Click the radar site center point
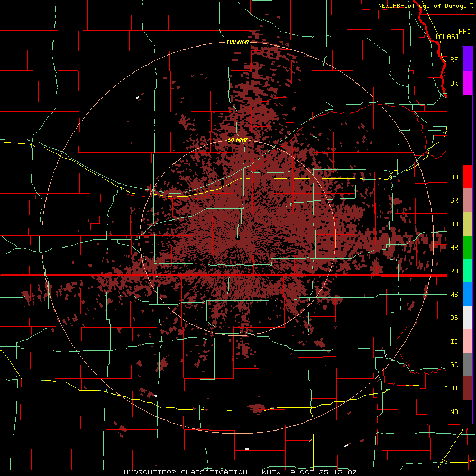This screenshot has height=476, width=476. pyautogui.click(x=238, y=239)
